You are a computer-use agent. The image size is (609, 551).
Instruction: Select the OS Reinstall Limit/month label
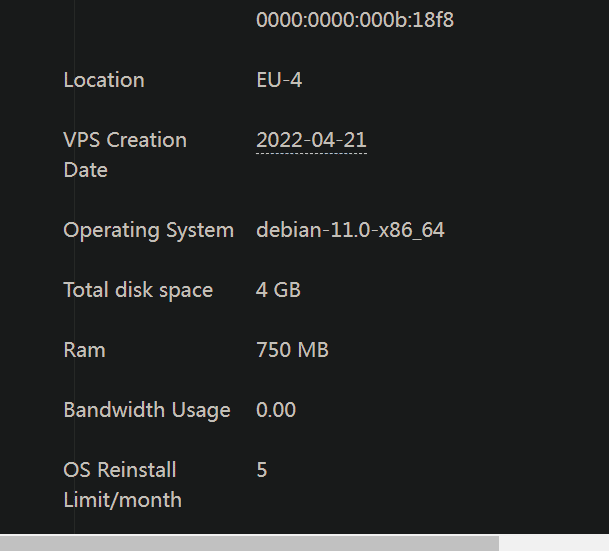pyautogui.click(x=122, y=485)
